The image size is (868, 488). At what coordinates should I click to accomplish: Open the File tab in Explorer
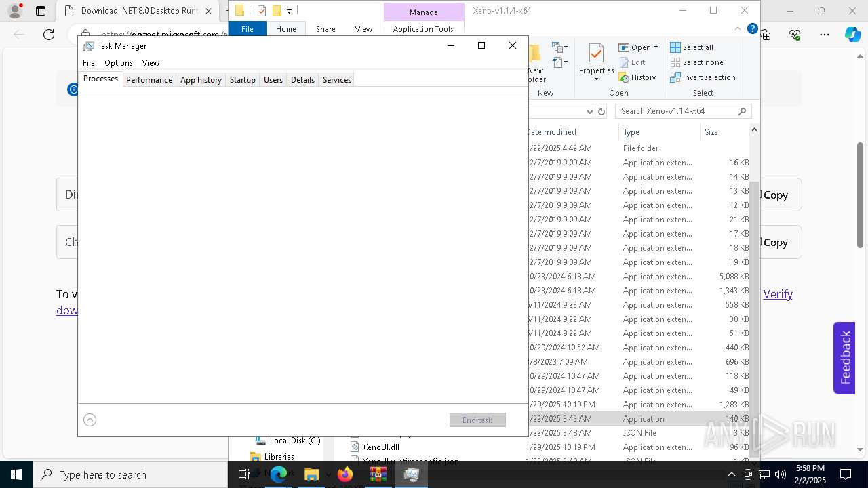tap(248, 29)
